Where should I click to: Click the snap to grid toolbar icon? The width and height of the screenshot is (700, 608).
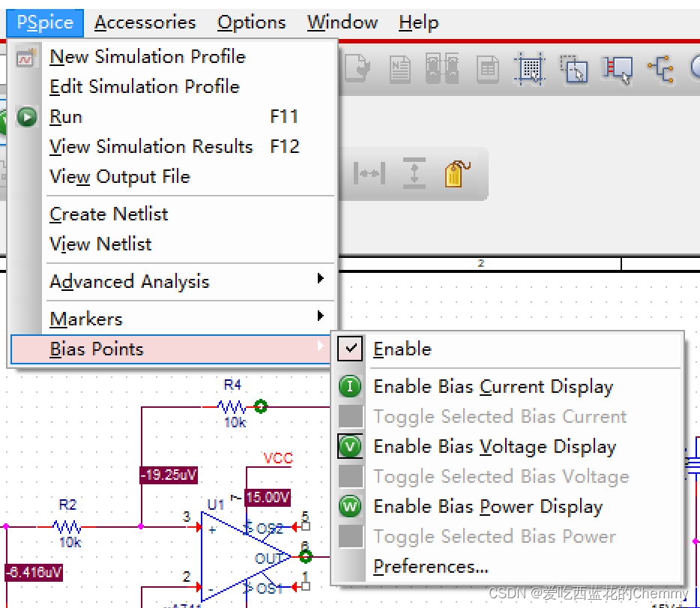[x=530, y=69]
